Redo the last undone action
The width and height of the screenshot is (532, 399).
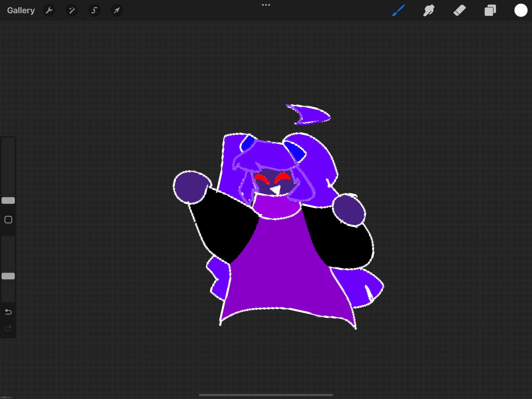(8, 328)
